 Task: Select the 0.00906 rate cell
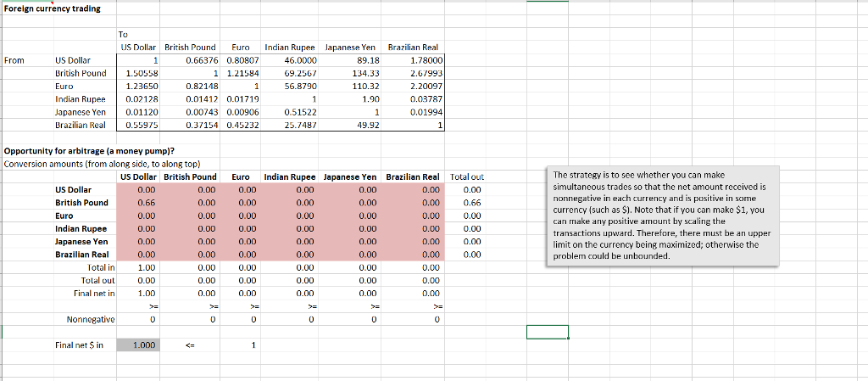pos(240,112)
